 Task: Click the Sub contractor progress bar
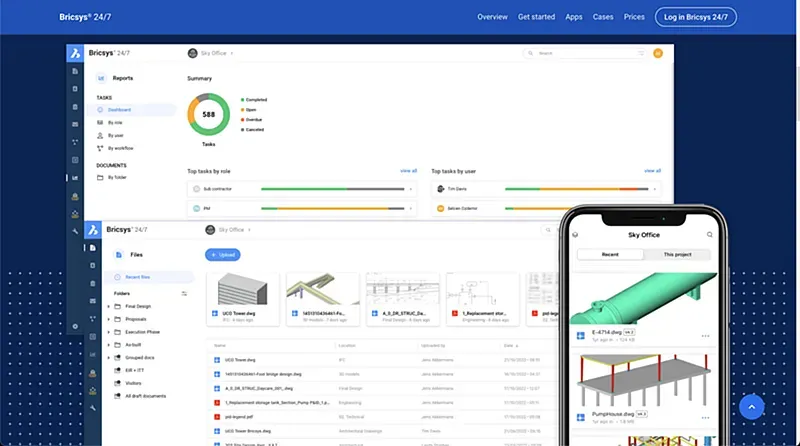tap(333, 189)
